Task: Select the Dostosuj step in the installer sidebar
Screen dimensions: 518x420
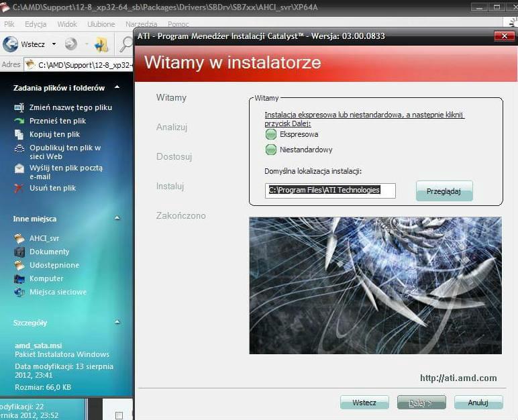Action: (x=174, y=156)
